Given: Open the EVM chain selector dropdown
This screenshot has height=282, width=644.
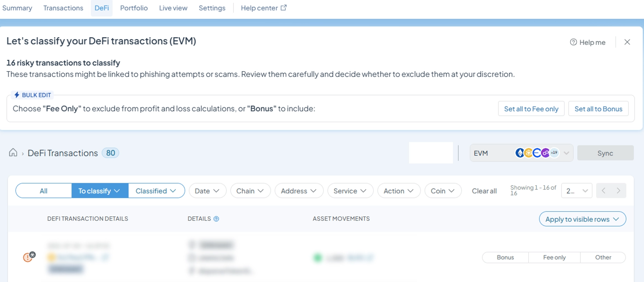Looking at the screenshot, I should [x=521, y=153].
